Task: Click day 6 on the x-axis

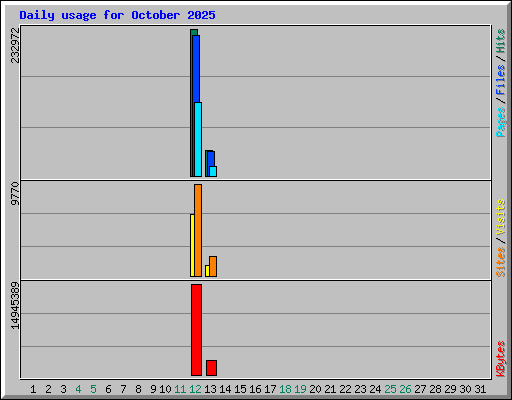Action: pyautogui.click(x=108, y=389)
